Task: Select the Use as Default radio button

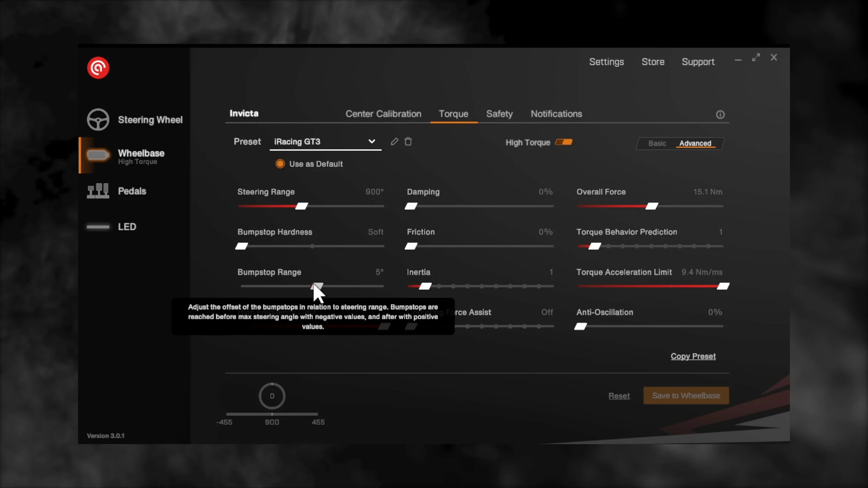Action: click(280, 164)
